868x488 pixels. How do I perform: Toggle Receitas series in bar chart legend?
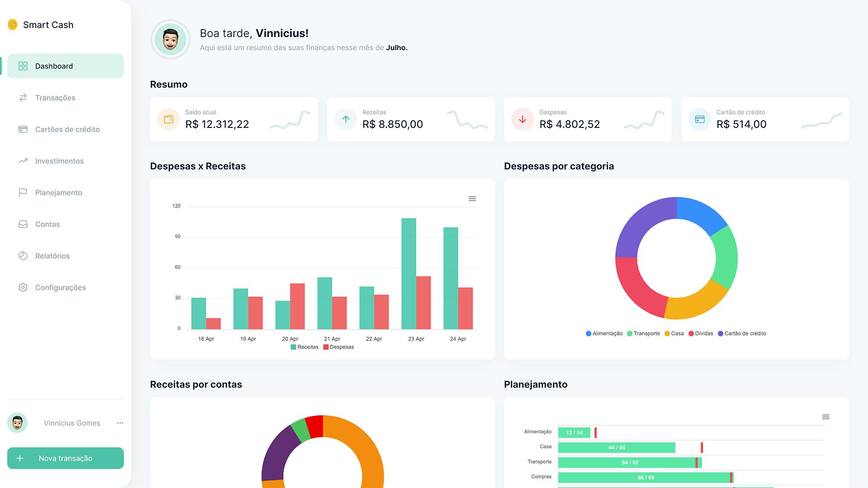click(304, 347)
